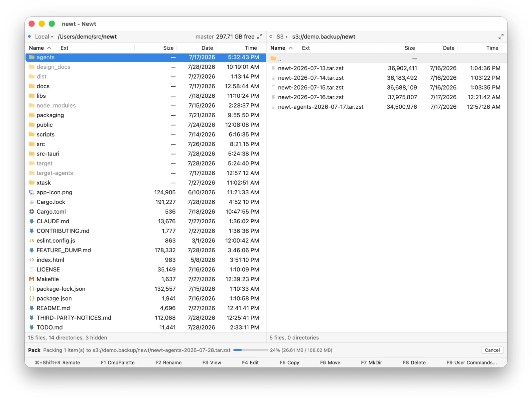The image size is (532, 400).
Task: Sort local pane by Name column
Action: click(x=40, y=48)
